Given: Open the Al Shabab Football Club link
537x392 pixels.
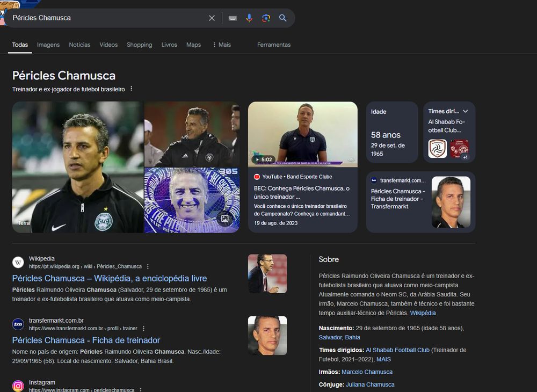Looking at the screenshot, I should tap(397, 350).
